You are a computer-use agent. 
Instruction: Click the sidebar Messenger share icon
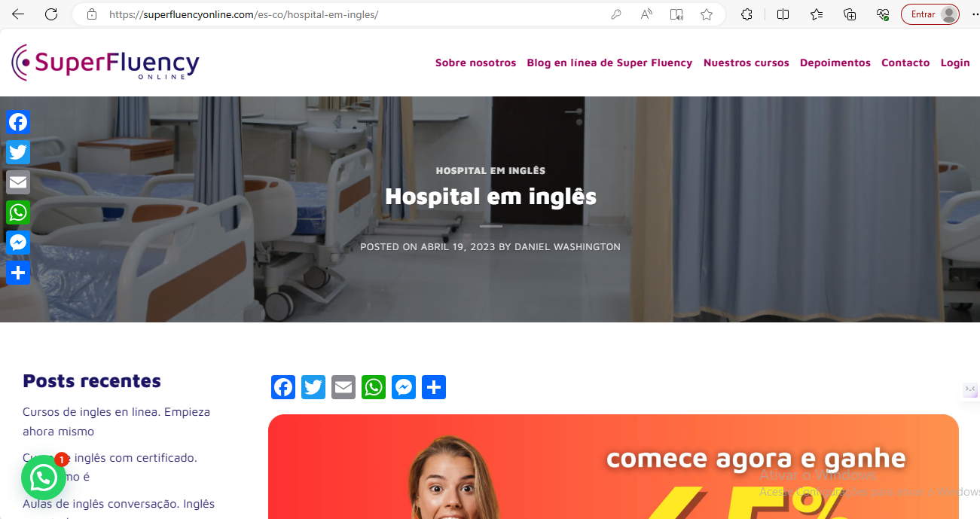(x=18, y=243)
